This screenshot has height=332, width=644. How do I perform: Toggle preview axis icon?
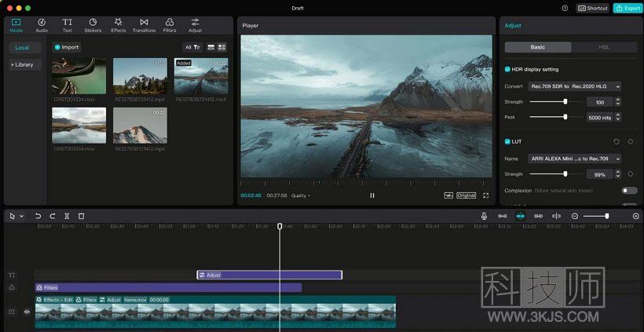tap(557, 216)
